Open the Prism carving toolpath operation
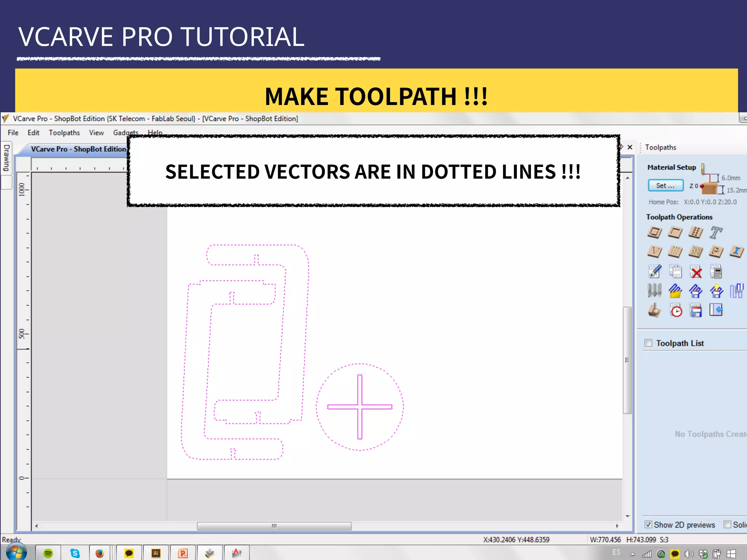747x560 pixels. [716, 252]
